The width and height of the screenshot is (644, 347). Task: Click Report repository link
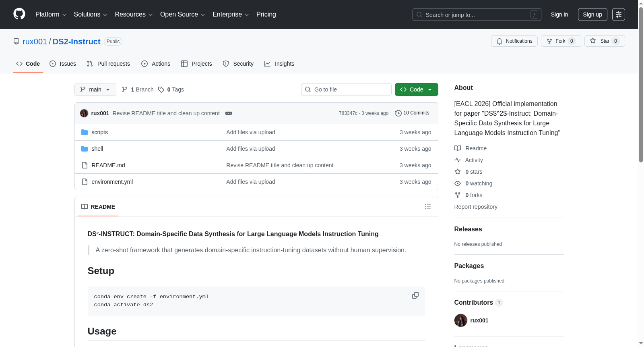(476, 207)
